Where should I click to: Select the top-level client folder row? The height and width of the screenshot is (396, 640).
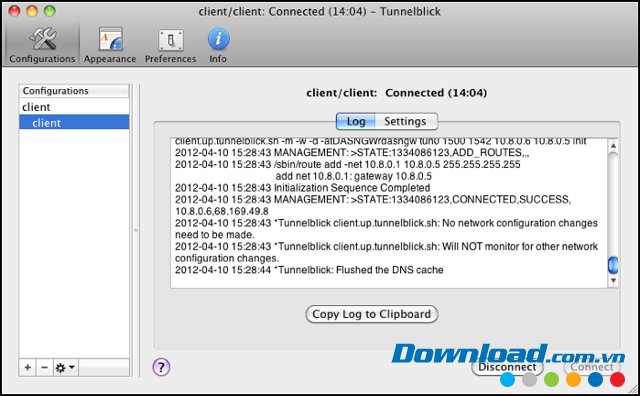tap(74, 107)
